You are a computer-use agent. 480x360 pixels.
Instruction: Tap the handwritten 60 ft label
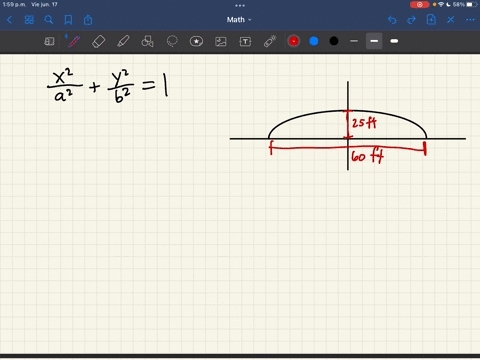click(367, 156)
